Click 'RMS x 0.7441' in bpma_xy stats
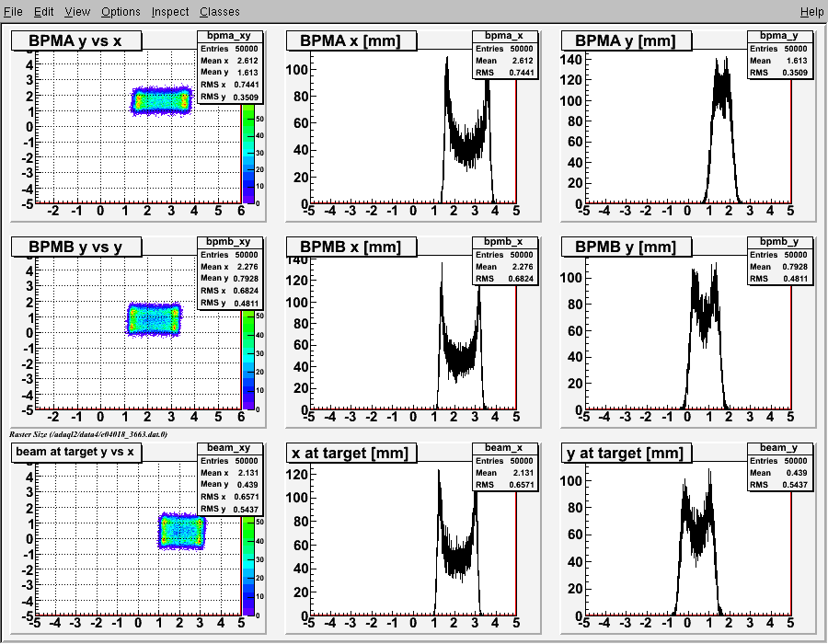This screenshot has width=828, height=644. 230,85
